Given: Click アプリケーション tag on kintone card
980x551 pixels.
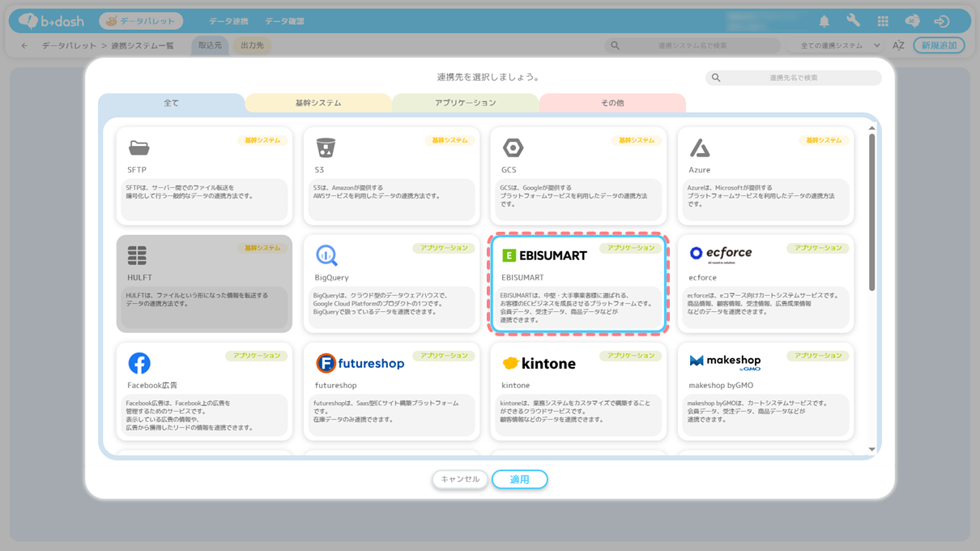Looking at the screenshot, I should (631, 356).
